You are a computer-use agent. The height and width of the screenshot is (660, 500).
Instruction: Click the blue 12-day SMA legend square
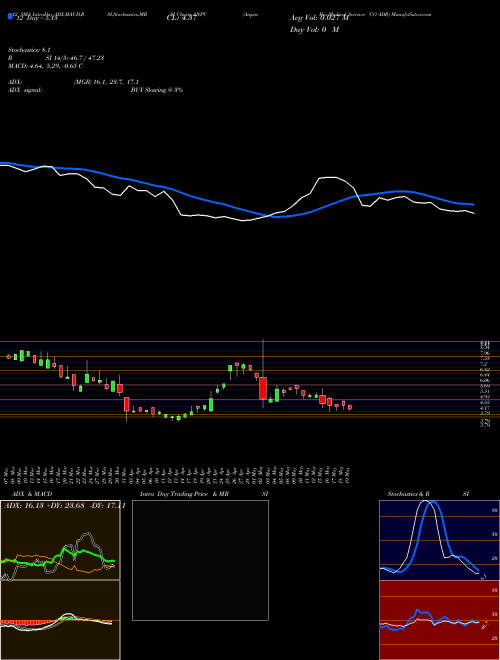(10, 16)
